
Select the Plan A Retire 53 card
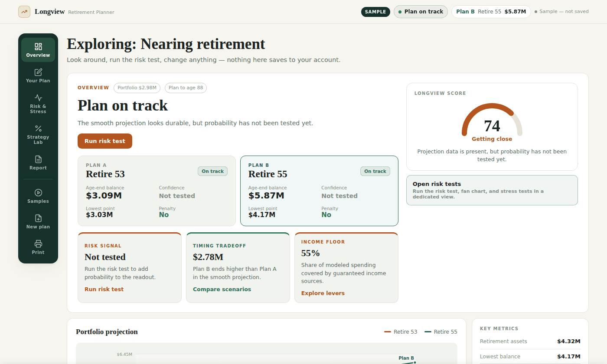[x=157, y=191]
